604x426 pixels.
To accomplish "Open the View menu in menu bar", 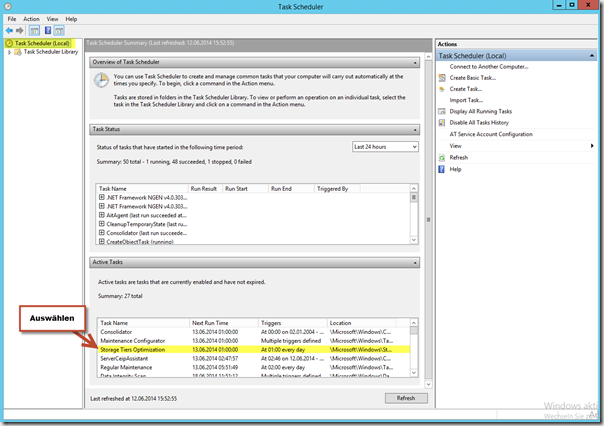I will tap(52, 19).
